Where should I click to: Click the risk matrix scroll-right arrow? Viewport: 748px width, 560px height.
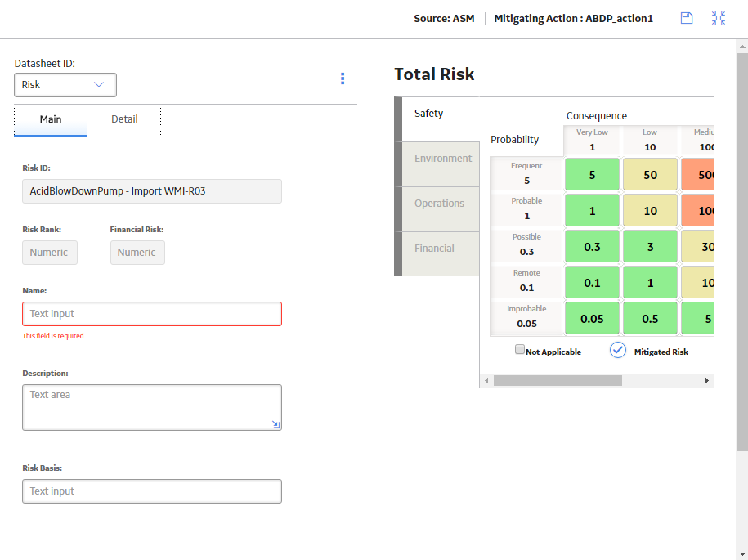(707, 381)
